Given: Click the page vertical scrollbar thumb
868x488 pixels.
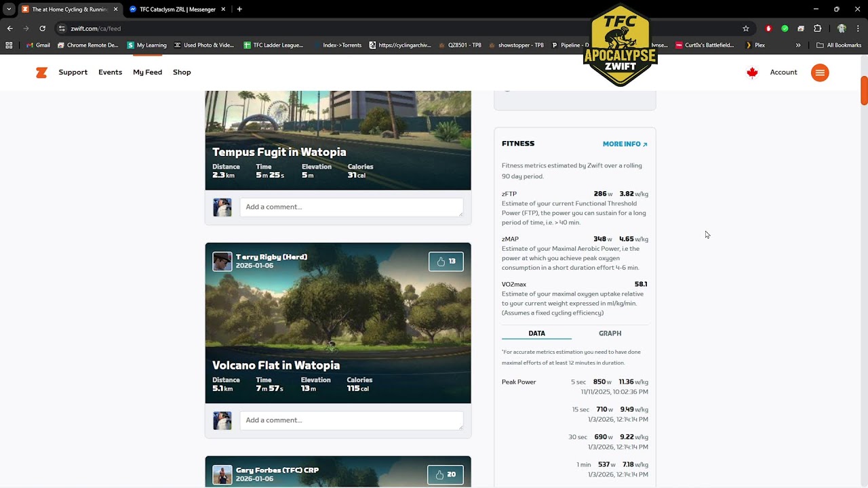Looking at the screenshot, I should (864, 91).
